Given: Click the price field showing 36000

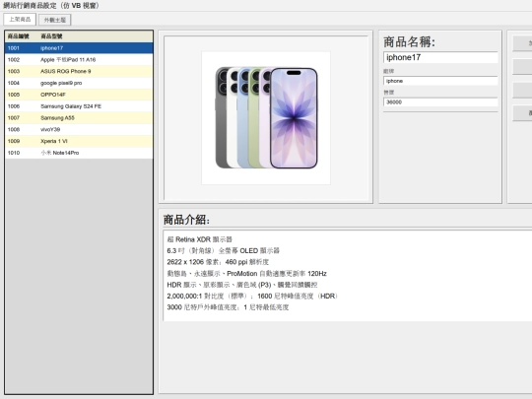Looking at the screenshot, I should [440, 101].
